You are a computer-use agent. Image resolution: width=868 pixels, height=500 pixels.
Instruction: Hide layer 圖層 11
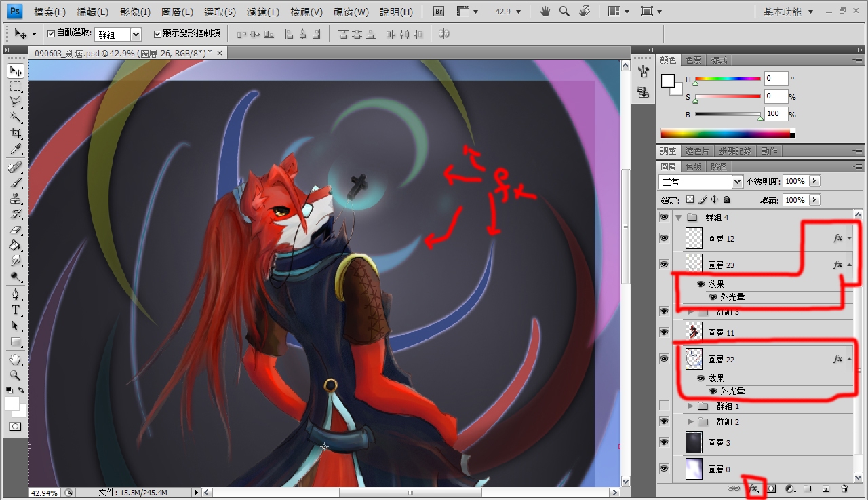click(664, 332)
